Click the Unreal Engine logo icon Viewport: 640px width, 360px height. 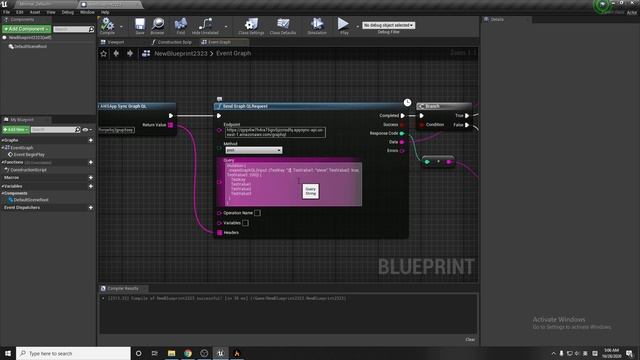4,4
